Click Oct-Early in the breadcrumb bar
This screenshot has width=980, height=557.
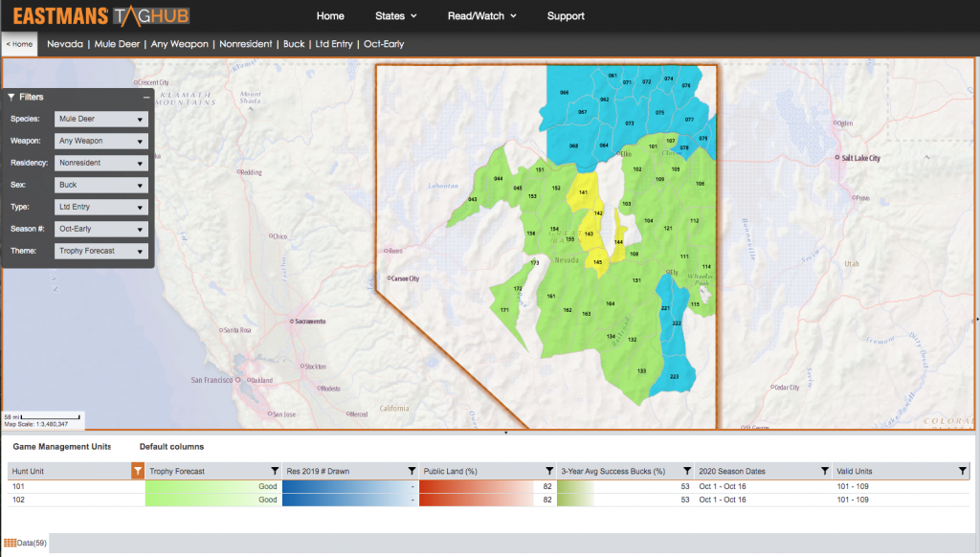pyautogui.click(x=384, y=44)
